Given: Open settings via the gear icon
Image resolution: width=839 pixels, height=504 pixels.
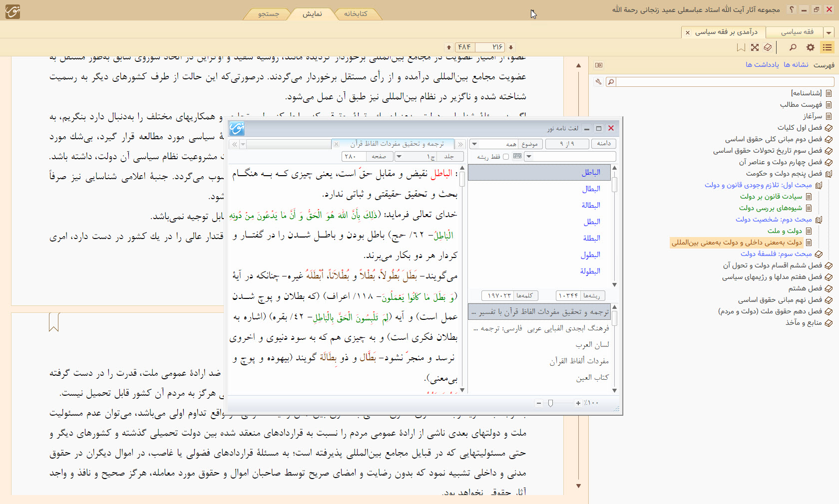Looking at the screenshot, I should click(x=810, y=47).
